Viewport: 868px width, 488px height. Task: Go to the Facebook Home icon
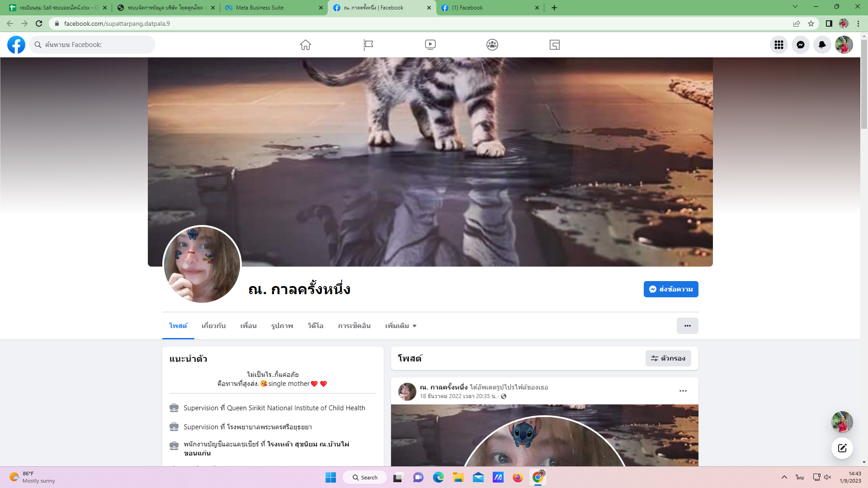(x=306, y=45)
